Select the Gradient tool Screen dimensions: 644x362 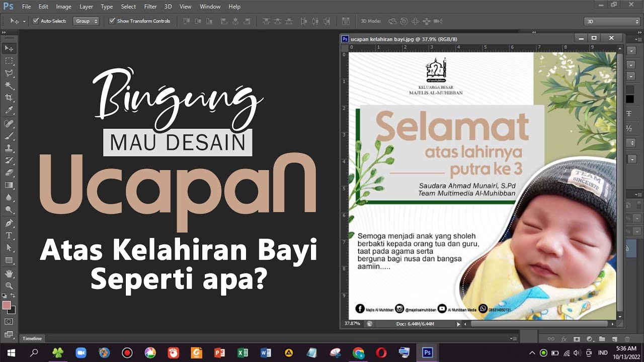(9, 185)
